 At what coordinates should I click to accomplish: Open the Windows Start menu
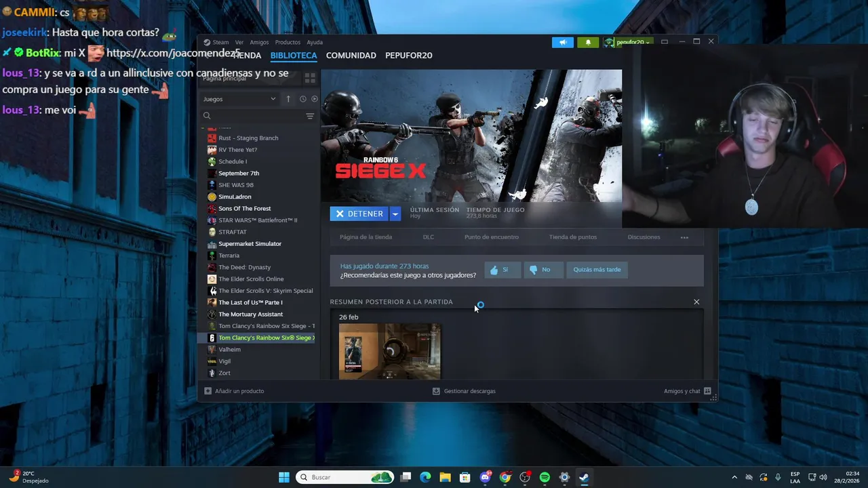pos(284,477)
